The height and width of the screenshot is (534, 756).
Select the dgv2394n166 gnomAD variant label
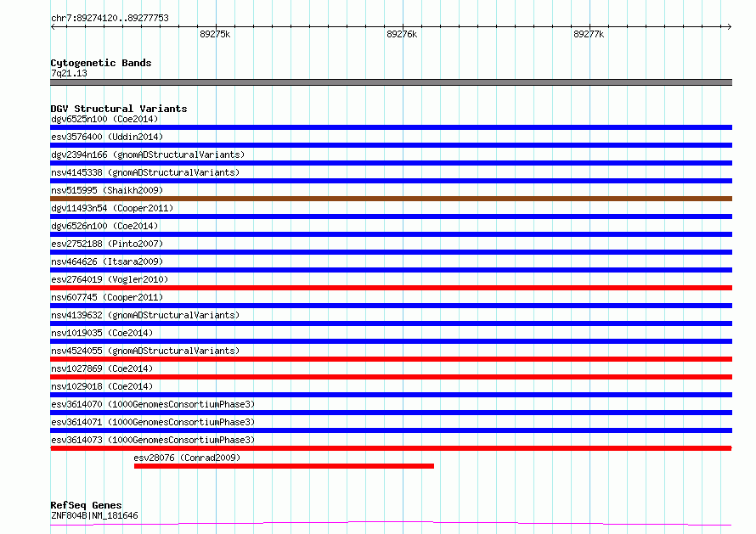148,155
